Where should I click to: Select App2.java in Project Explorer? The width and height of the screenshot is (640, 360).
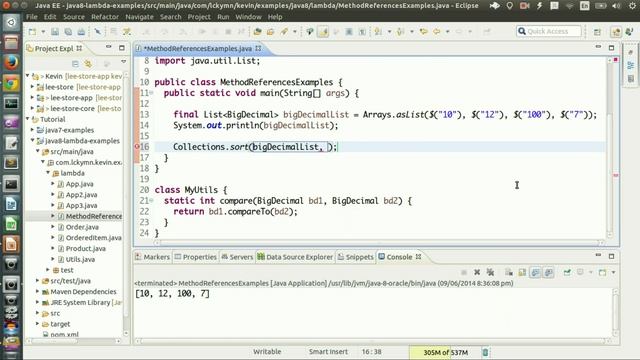pyautogui.click(x=81, y=195)
